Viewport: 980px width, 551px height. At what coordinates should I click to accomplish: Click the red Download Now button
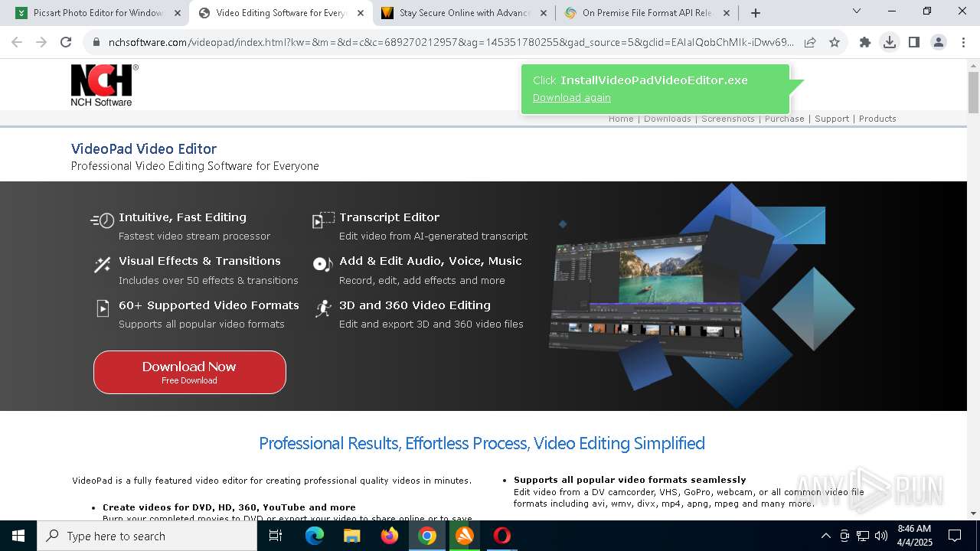(190, 372)
